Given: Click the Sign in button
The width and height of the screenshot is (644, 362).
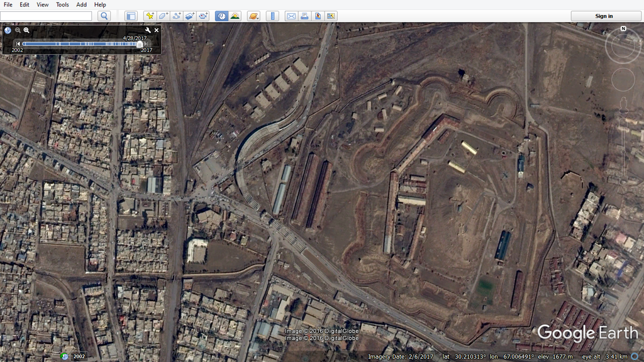Looking at the screenshot, I should coord(604,16).
